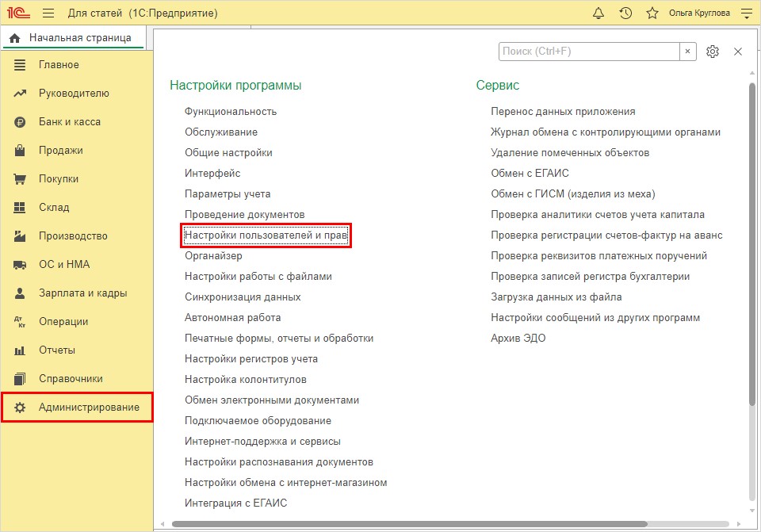The width and height of the screenshot is (761, 532).
Task: Click into the Поиск search field
Action: [x=589, y=52]
